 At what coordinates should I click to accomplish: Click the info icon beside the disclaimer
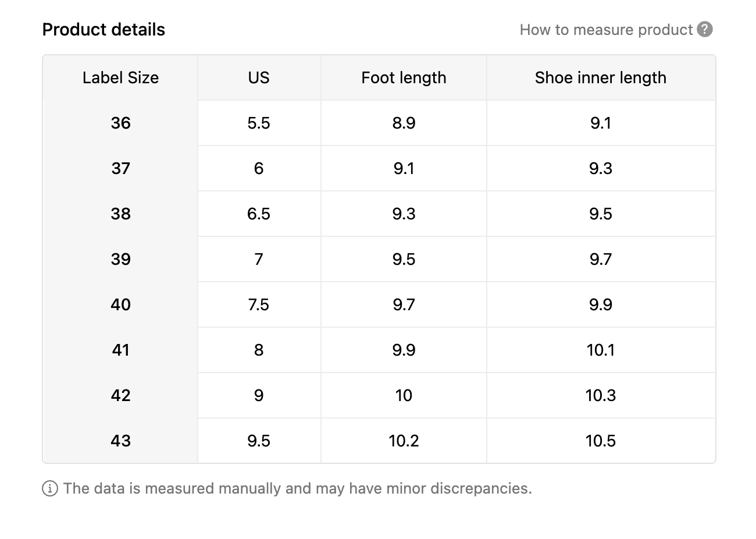click(x=50, y=488)
